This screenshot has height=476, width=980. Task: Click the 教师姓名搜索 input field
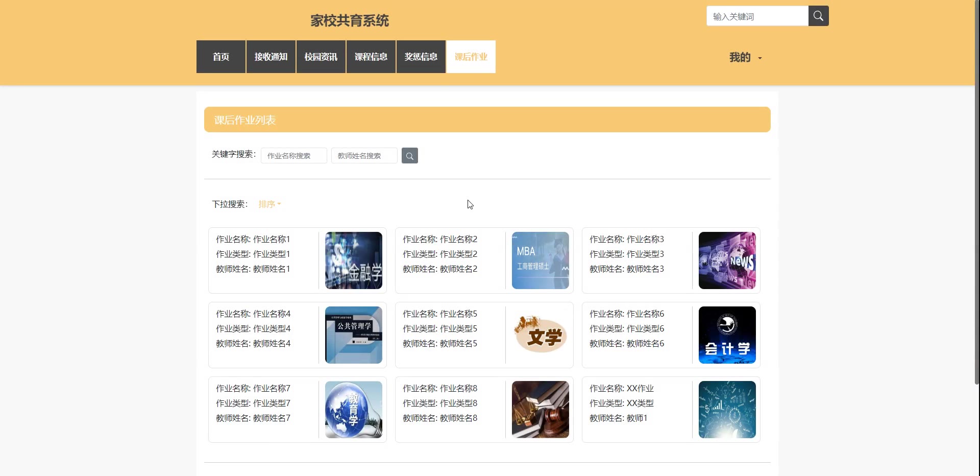click(x=364, y=156)
